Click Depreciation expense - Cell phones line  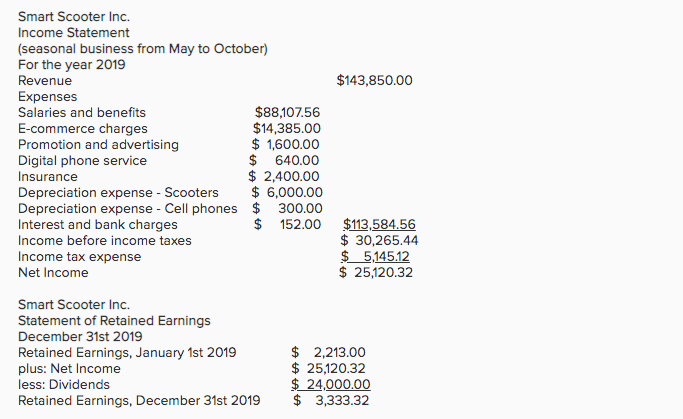click(x=128, y=209)
